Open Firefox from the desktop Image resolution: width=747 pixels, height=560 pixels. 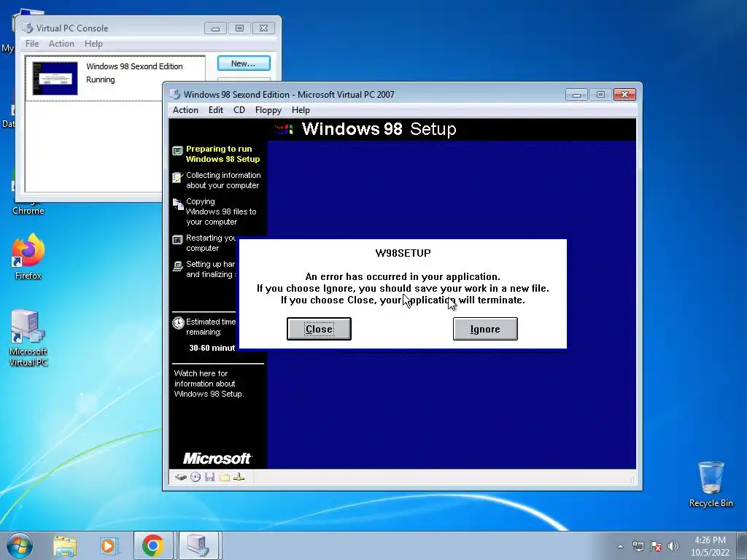click(28, 257)
